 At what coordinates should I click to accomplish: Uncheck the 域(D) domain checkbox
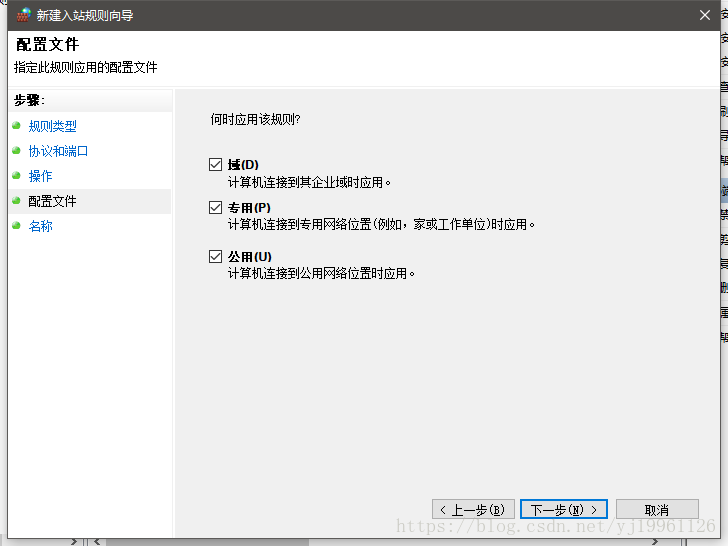[x=215, y=164]
